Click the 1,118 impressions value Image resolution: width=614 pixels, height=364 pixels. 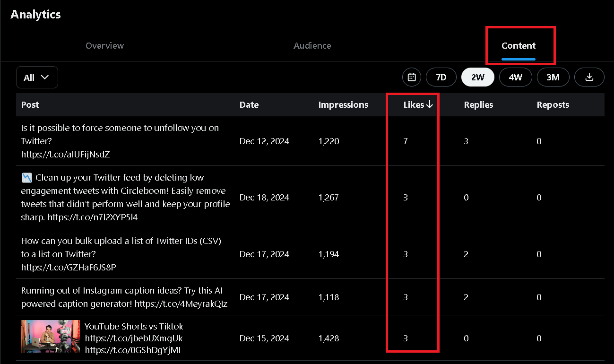click(x=329, y=297)
